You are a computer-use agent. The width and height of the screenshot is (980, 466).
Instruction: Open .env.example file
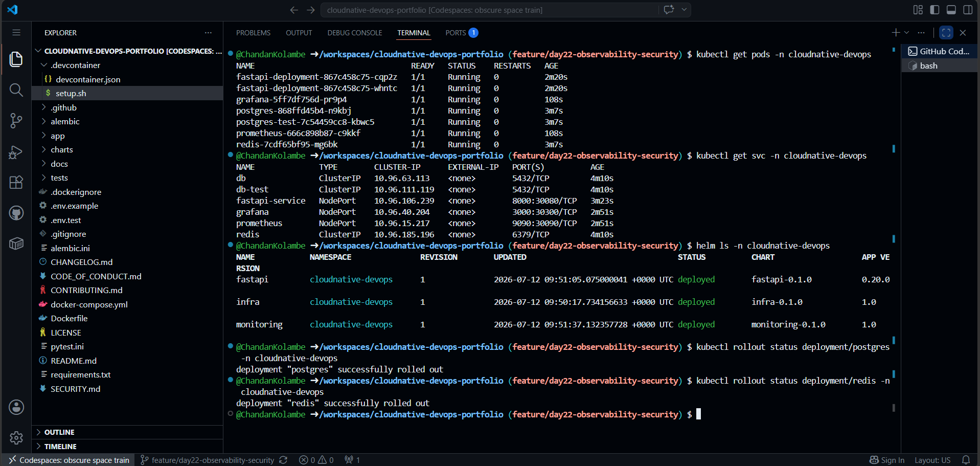point(127,206)
